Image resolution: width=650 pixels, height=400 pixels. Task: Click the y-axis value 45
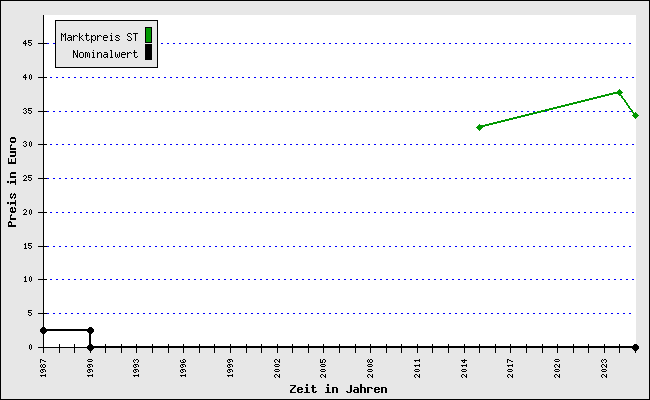27,43
